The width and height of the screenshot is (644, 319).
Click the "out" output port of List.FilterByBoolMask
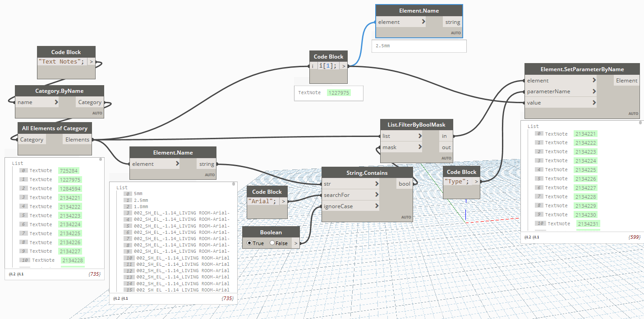click(446, 147)
